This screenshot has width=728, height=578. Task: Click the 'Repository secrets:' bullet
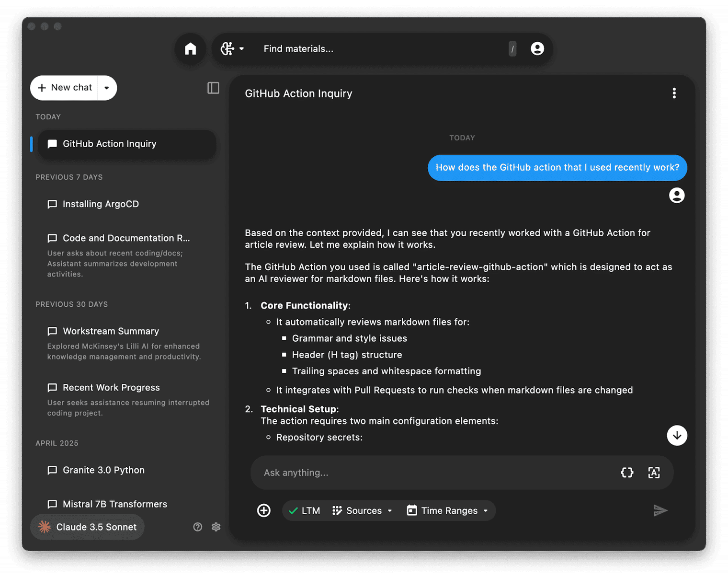(x=319, y=438)
